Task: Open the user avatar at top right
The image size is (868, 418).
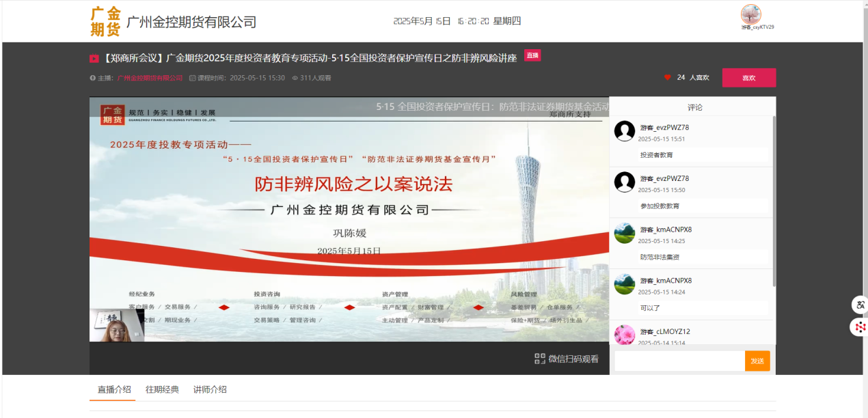Action: [750, 14]
